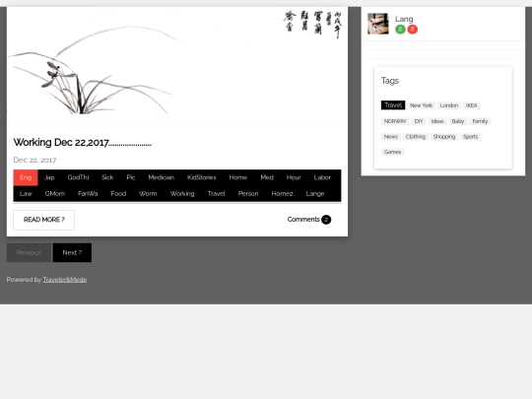This screenshot has width=532, height=399.
Task: Select the Baby tag
Action: 458,121
